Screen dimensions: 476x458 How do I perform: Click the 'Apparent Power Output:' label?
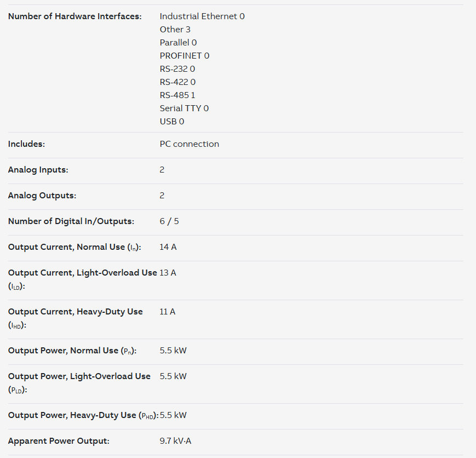[59, 441]
